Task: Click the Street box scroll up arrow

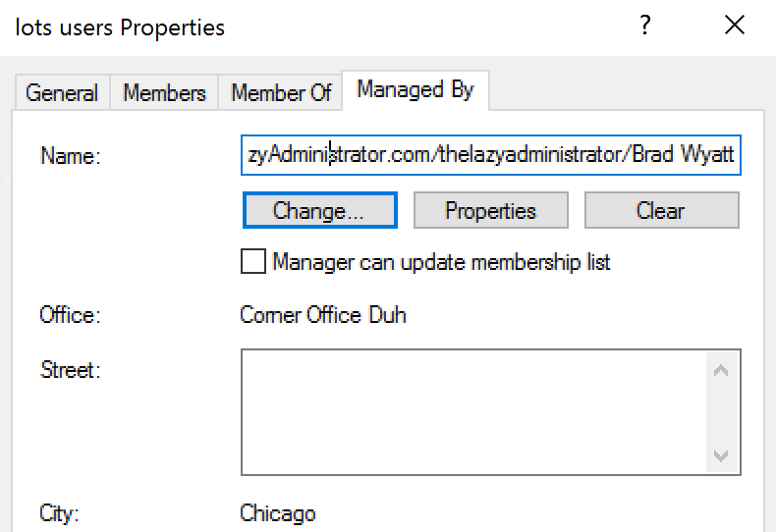Action: tap(721, 370)
